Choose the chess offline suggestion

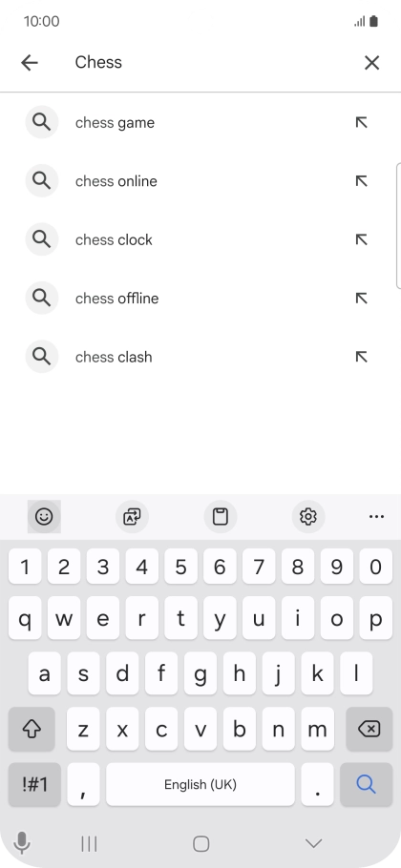(x=200, y=299)
